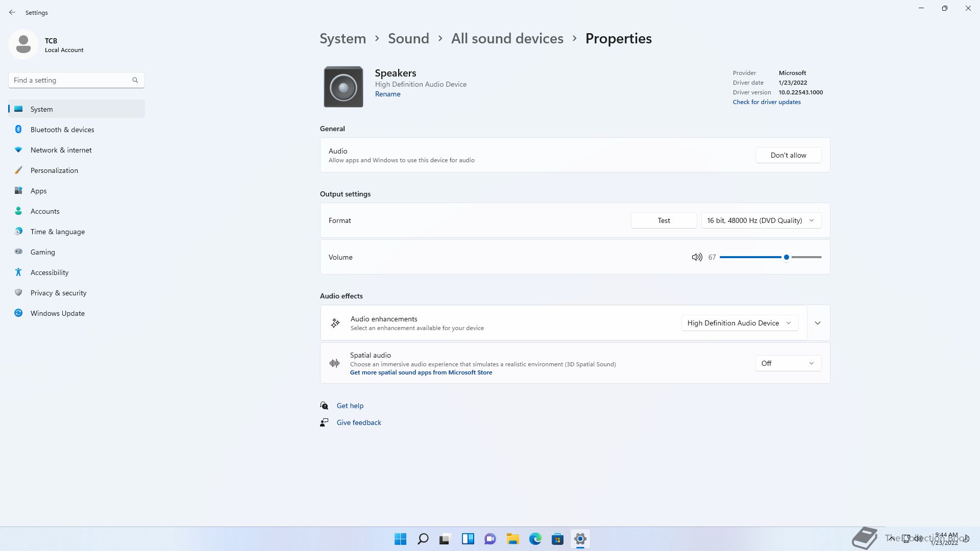
Task: Open taskbar Search icon
Action: 423,539
